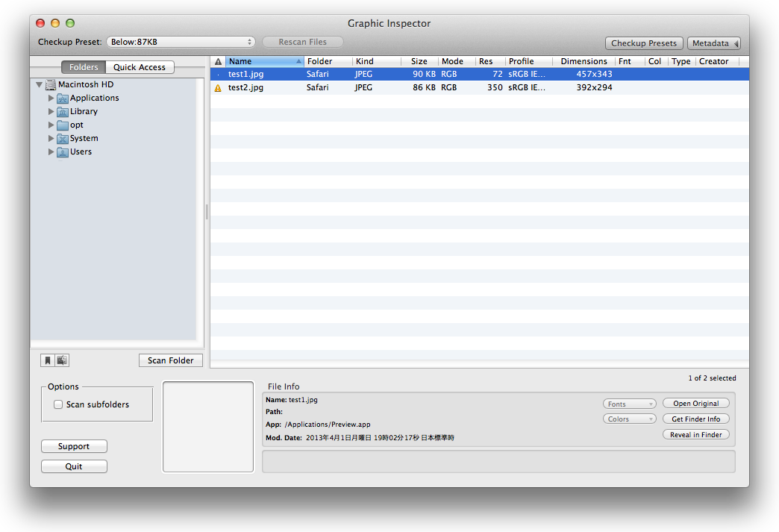This screenshot has width=779, height=532.
Task: Click the Quit button
Action: coord(74,466)
